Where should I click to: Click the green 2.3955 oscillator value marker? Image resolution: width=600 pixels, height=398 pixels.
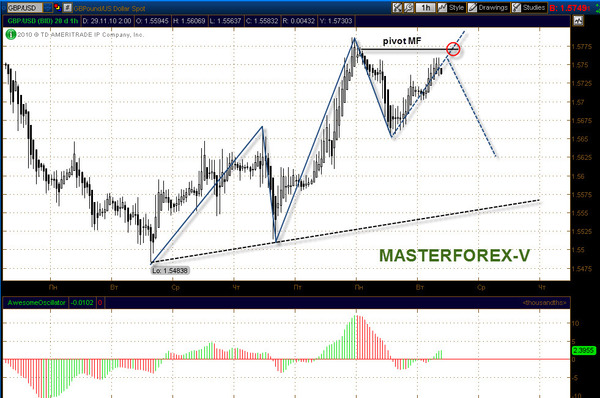point(584,350)
